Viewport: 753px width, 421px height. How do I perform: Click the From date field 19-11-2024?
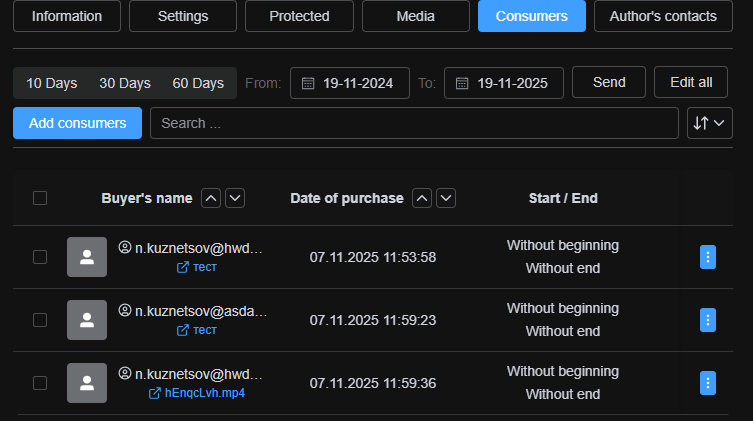point(350,83)
